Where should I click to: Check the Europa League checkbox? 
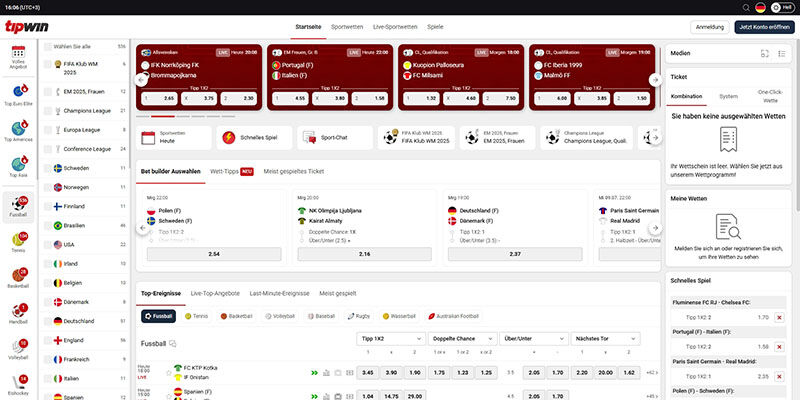(47, 130)
